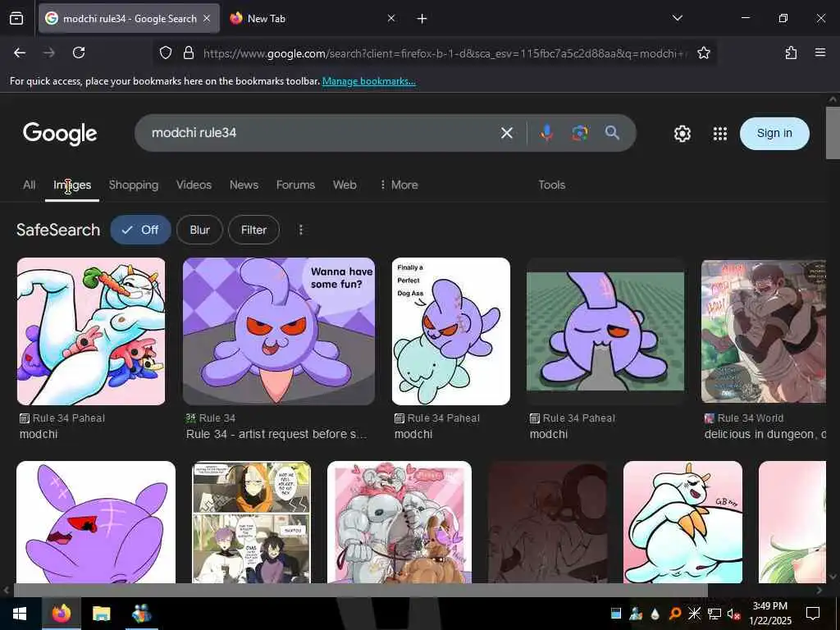Expand the More search categories menu
840x630 pixels.
click(x=399, y=185)
